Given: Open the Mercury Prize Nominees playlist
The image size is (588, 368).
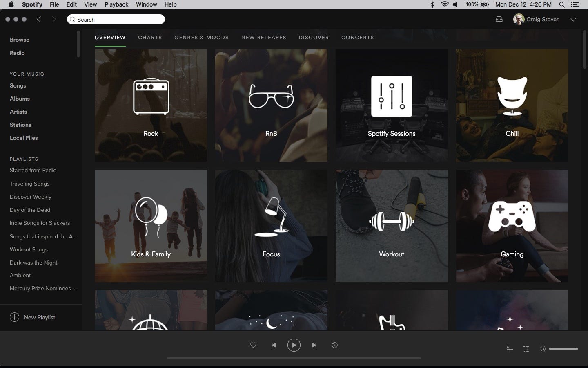Looking at the screenshot, I should [43, 288].
